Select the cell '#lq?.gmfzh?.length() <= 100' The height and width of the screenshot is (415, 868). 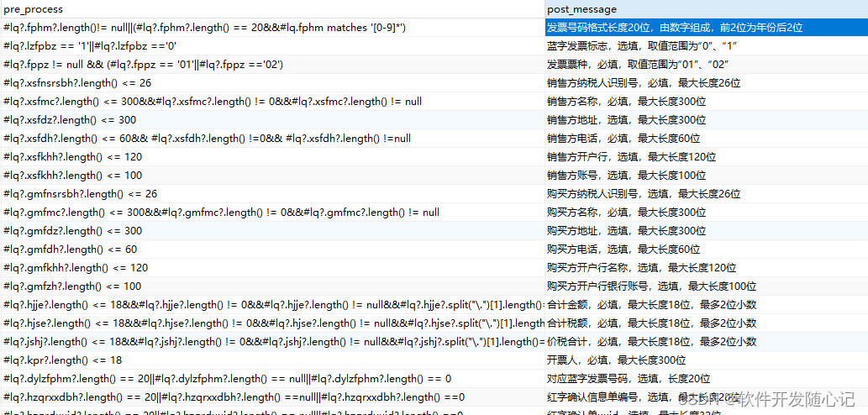click(x=272, y=286)
